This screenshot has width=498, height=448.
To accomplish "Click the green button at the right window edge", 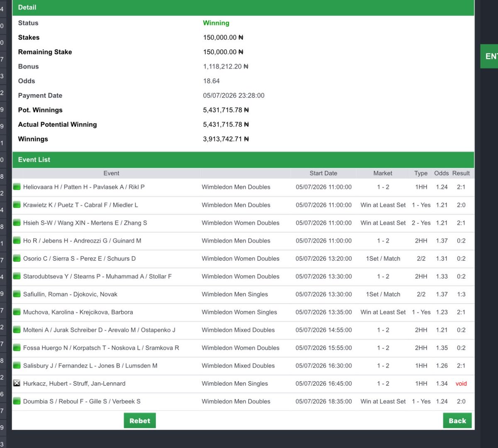I will click(489, 56).
